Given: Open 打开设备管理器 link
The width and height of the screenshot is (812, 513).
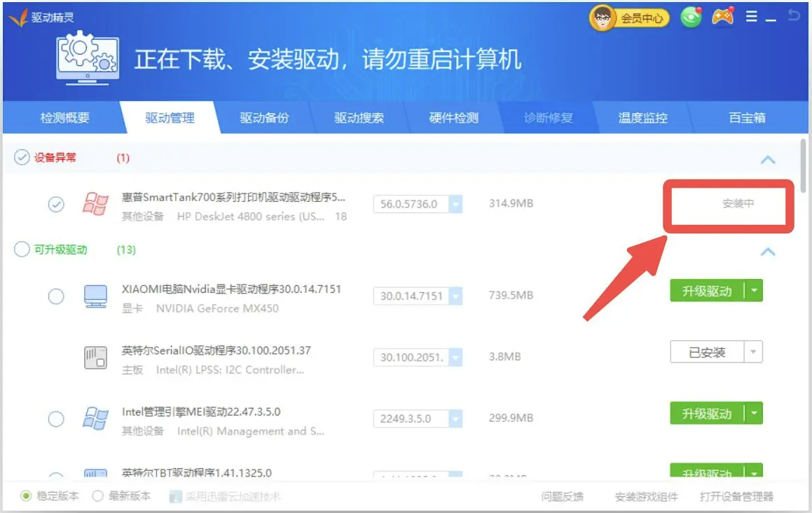Looking at the screenshot, I should tap(737, 496).
